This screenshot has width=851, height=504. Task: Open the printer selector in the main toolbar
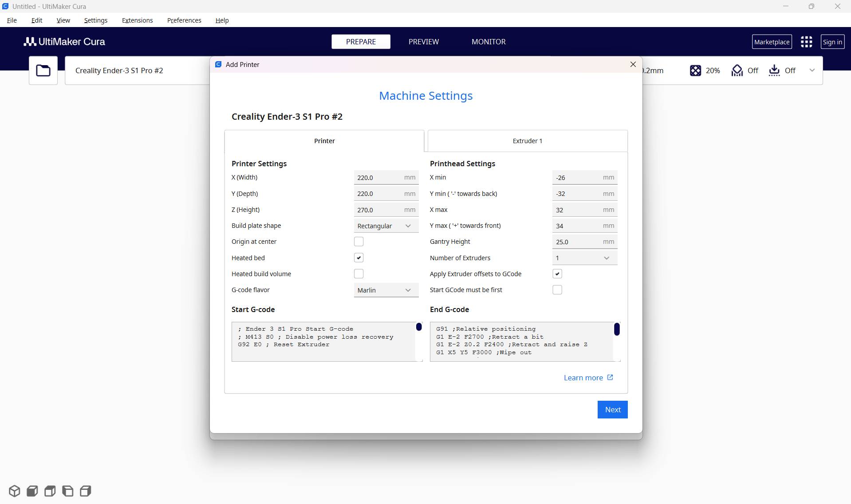138,70
